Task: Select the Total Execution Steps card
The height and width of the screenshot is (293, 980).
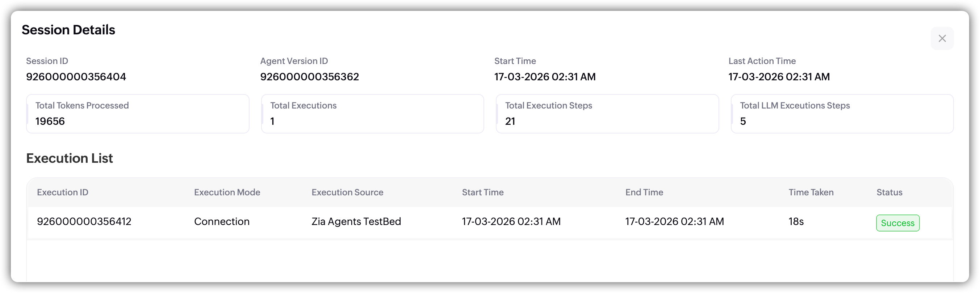Action: (x=607, y=114)
